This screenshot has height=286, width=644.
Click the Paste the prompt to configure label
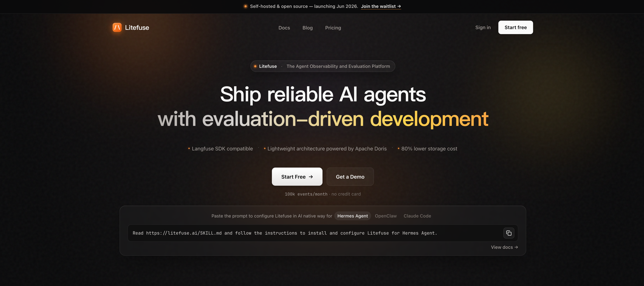[271, 216]
